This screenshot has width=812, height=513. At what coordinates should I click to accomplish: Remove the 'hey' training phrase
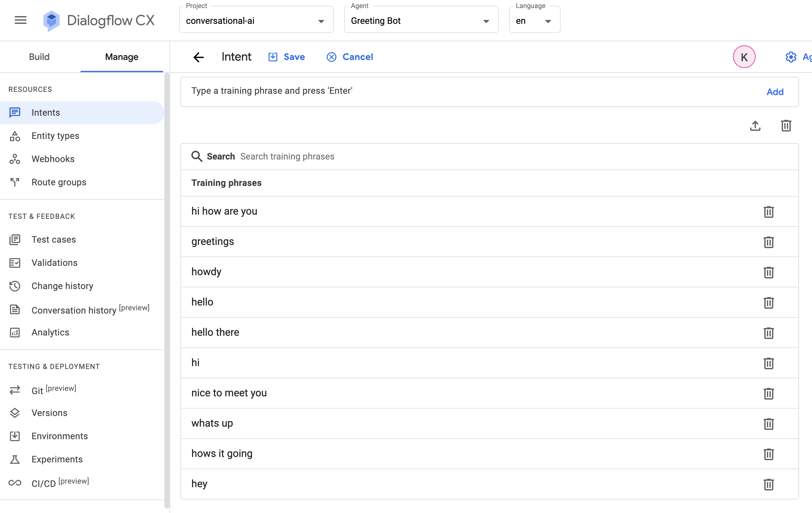coord(768,484)
